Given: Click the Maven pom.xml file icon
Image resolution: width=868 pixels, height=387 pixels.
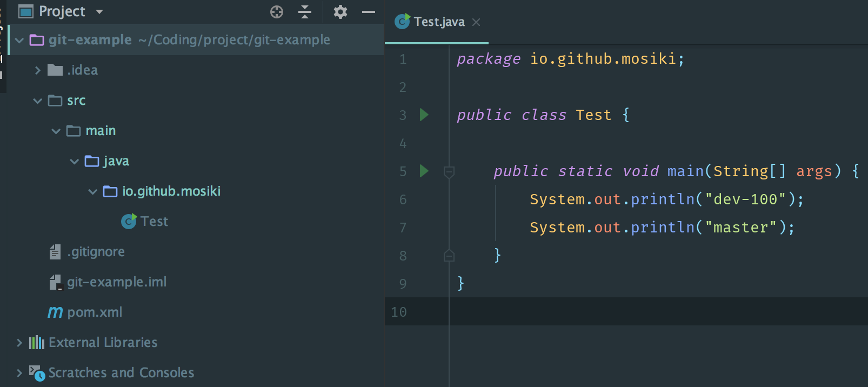Looking at the screenshot, I should [55, 312].
